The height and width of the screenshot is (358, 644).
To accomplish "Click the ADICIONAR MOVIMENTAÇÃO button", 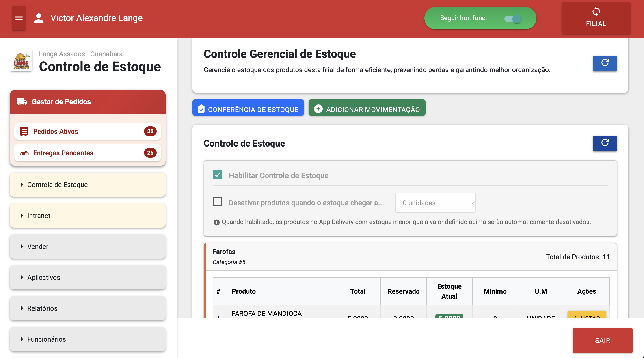I will tap(367, 108).
